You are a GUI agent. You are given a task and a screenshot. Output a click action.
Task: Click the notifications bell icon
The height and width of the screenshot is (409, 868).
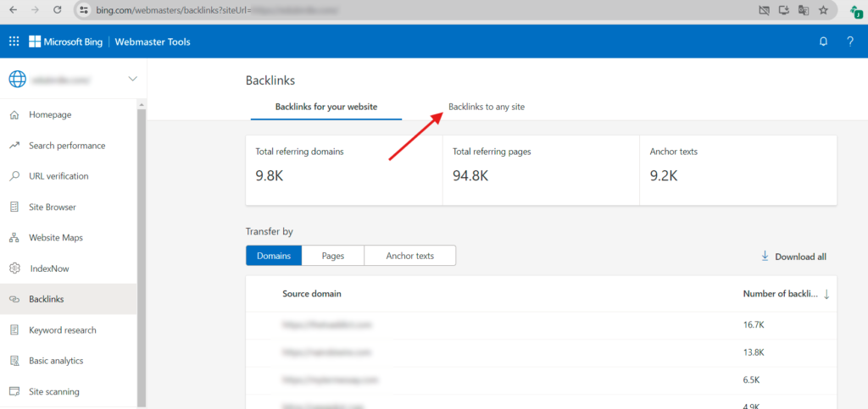[823, 41]
